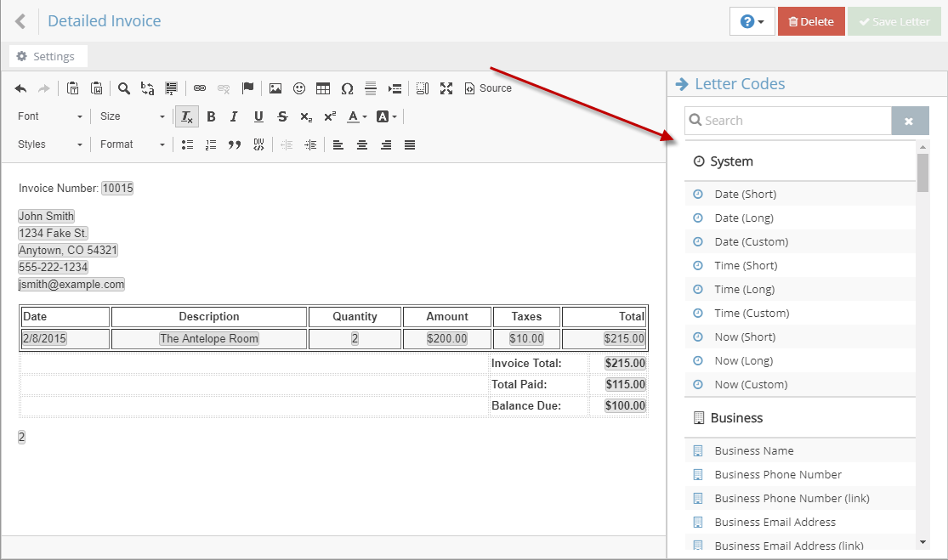This screenshot has height=560, width=948.
Task: Open the smiley emoticon picker
Action: 299,88
